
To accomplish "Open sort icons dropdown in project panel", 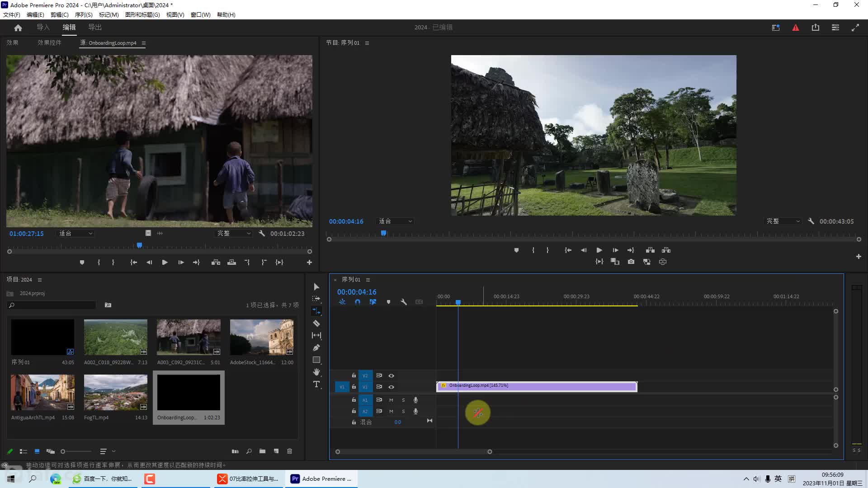I will 108,451.
